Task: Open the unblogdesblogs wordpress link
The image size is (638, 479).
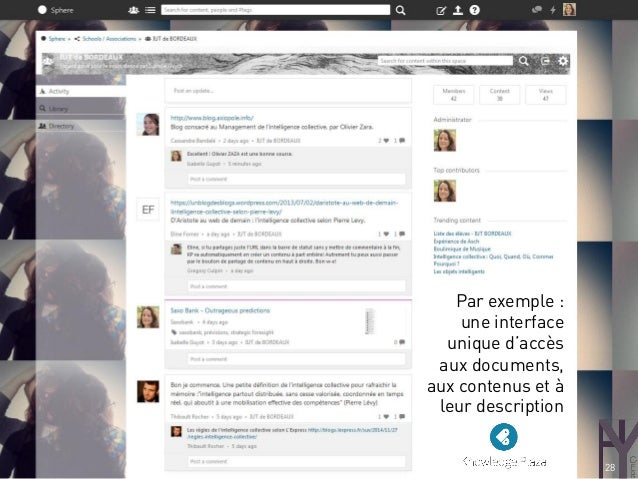Action: click(x=284, y=207)
